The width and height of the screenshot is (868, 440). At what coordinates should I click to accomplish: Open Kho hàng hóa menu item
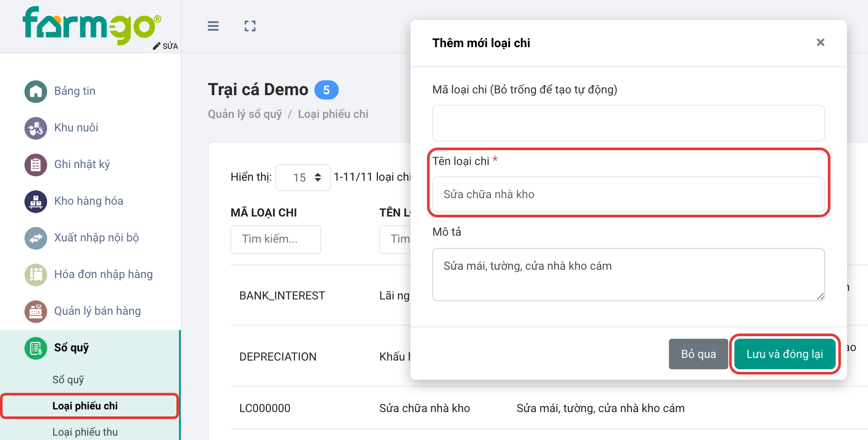pos(89,201)
